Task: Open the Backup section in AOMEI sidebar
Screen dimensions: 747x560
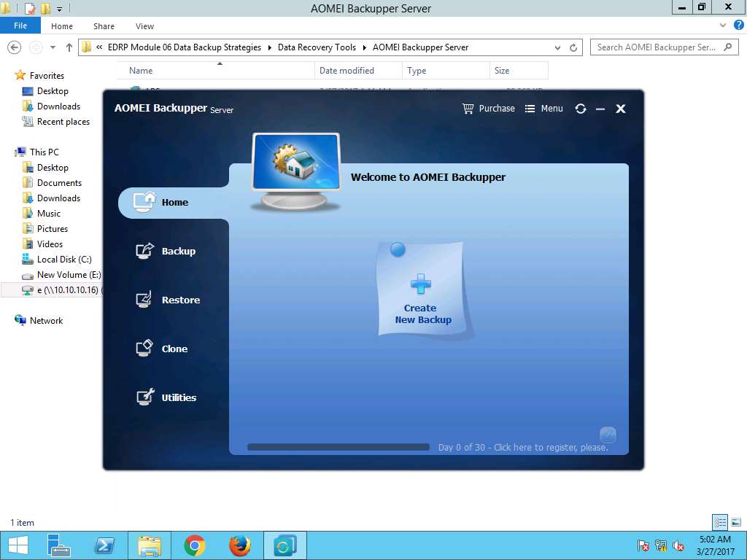Action: [166, 251]
